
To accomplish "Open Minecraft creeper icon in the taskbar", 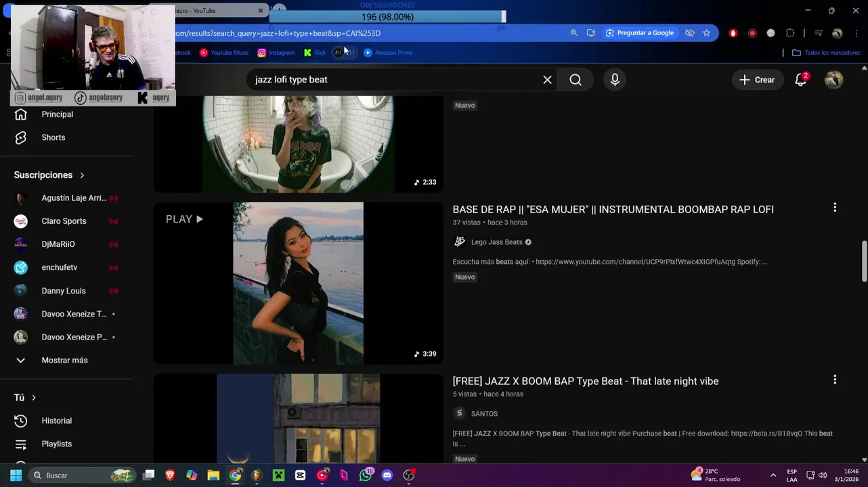I will [278, 476].
